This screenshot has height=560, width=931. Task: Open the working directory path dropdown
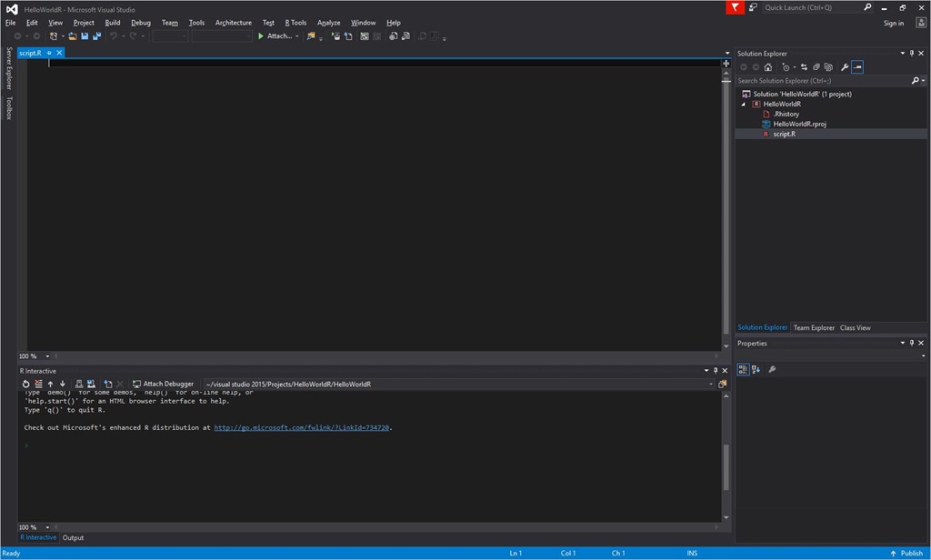(711, 385)
